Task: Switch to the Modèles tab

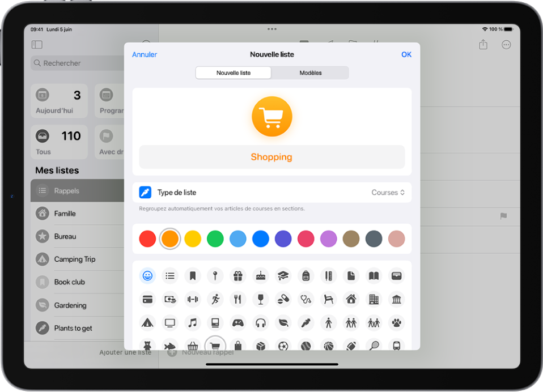Action: point(310,73)
